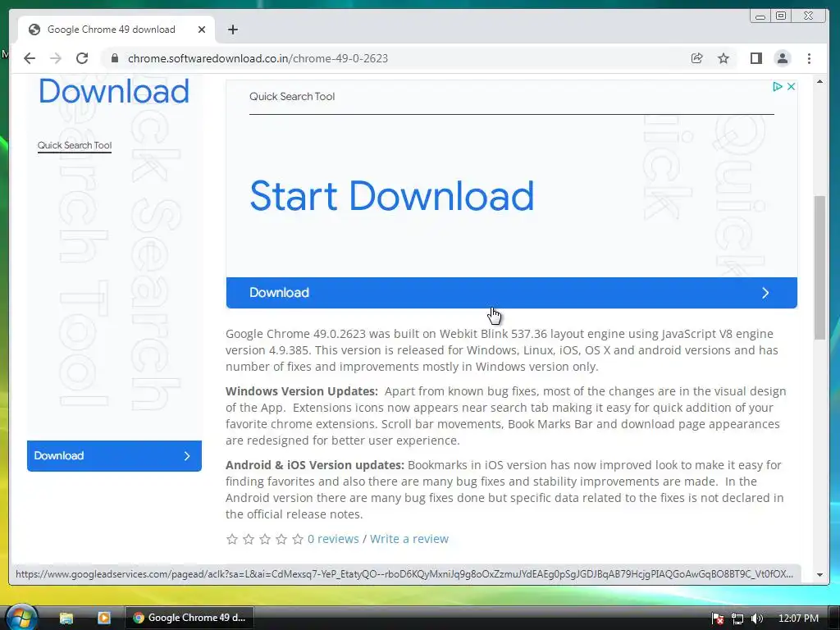Rate four stars
840x630 pixels.
click(x=282, y=539)
